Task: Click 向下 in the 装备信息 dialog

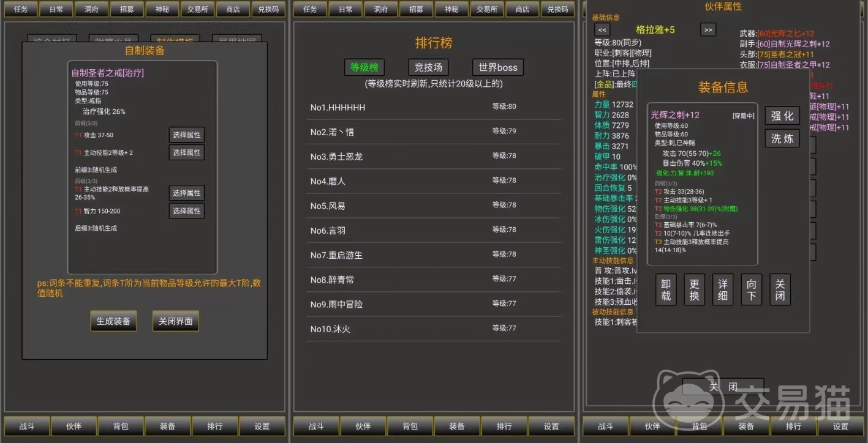Action: pyautogui.click(x=752, y=289)
